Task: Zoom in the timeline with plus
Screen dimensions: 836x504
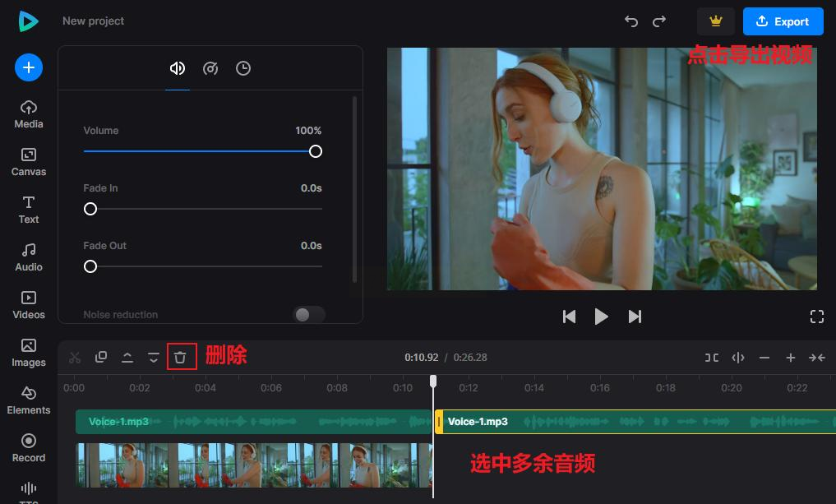Action: tap(791, 358)
